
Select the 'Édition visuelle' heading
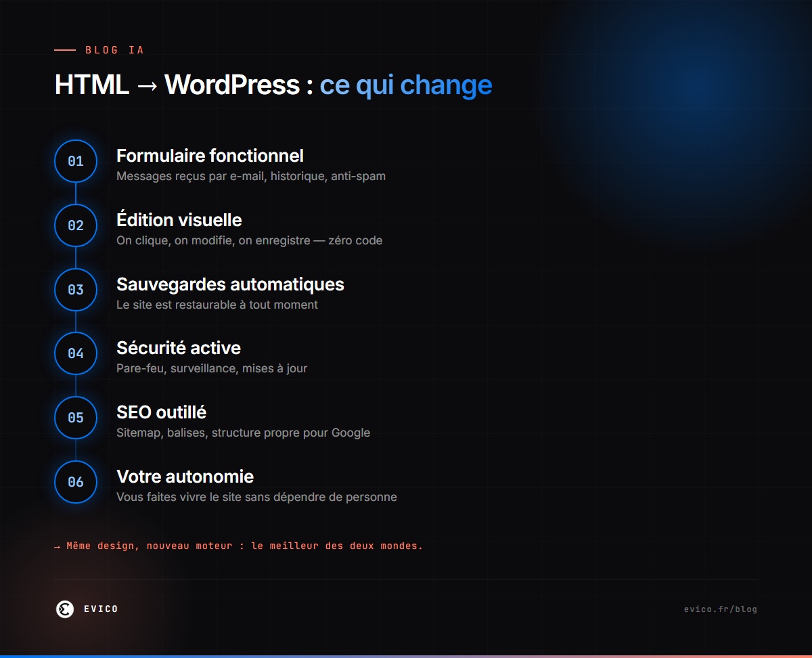coord(179,220)
